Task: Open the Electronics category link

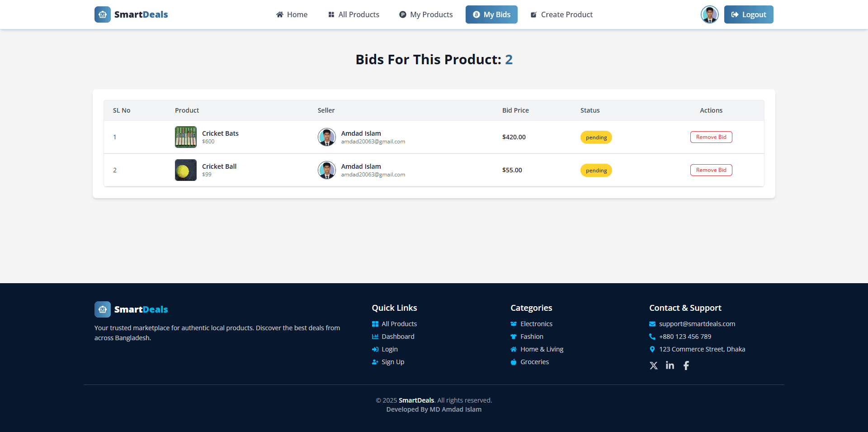Action: pos(536,324)
